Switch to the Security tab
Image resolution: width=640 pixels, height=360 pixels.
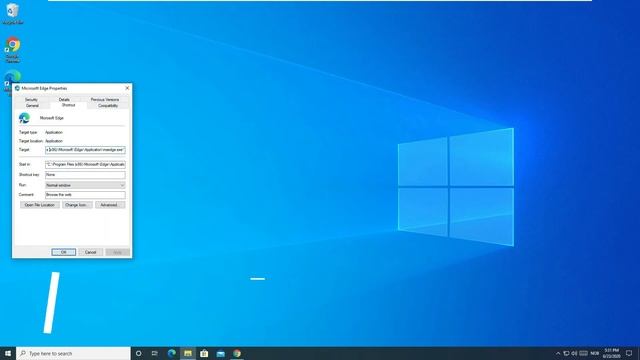click(31, 100)
